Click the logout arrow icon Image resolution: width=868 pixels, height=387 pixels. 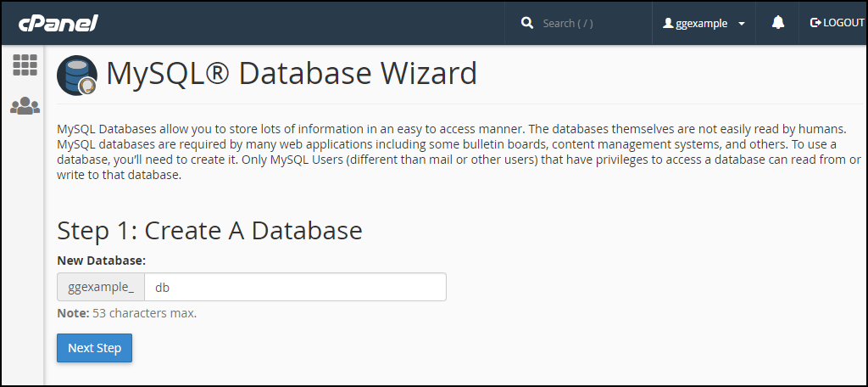click(x=815, y=23)
